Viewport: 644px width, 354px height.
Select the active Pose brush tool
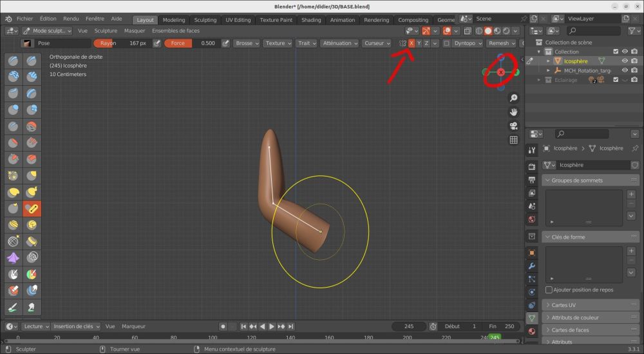[32, 209]
